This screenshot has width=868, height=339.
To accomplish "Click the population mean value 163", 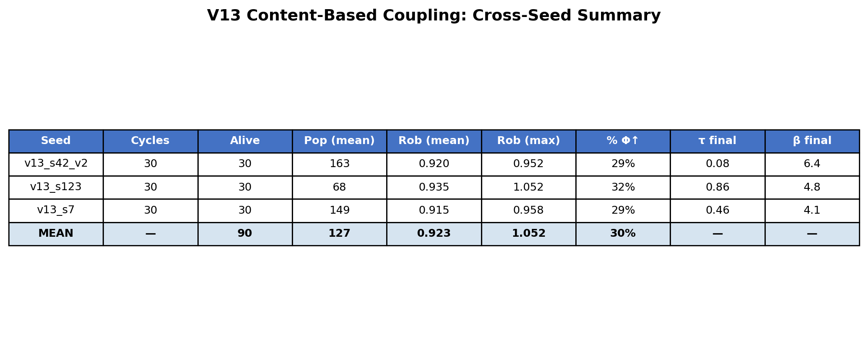I will click(339, 164).
